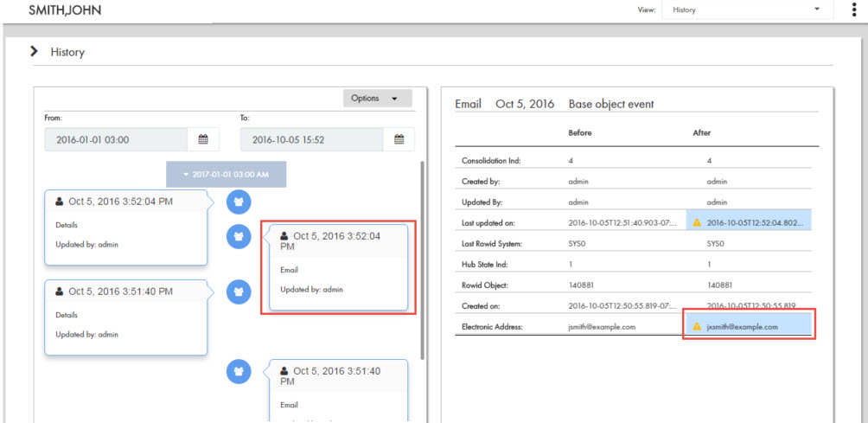Click the timeline icon beside the 3:51:40 Email card
The image size is (868, 423).
pos(238,371)
